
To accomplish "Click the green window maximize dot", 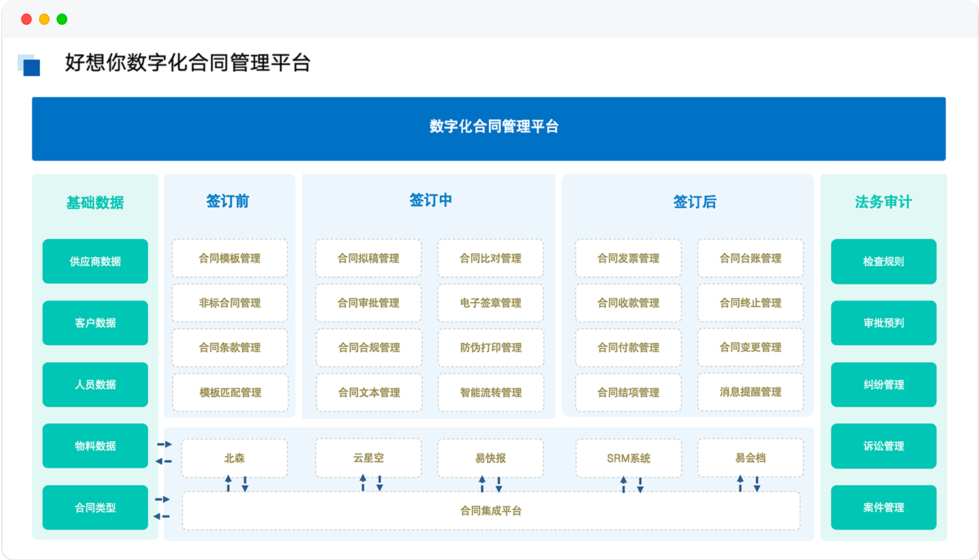I will coord(62,19).
